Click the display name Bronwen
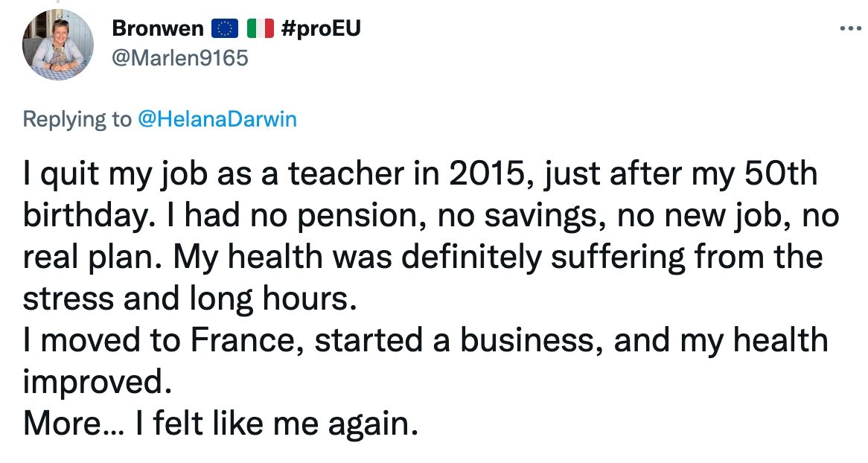868x463 pixels. coord(157,29)
